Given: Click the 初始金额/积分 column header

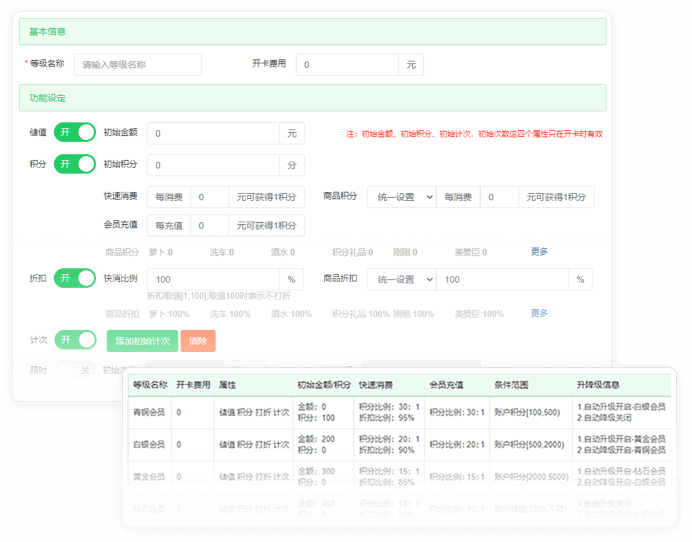Looking at the screenshot, I should coord(324,385).
